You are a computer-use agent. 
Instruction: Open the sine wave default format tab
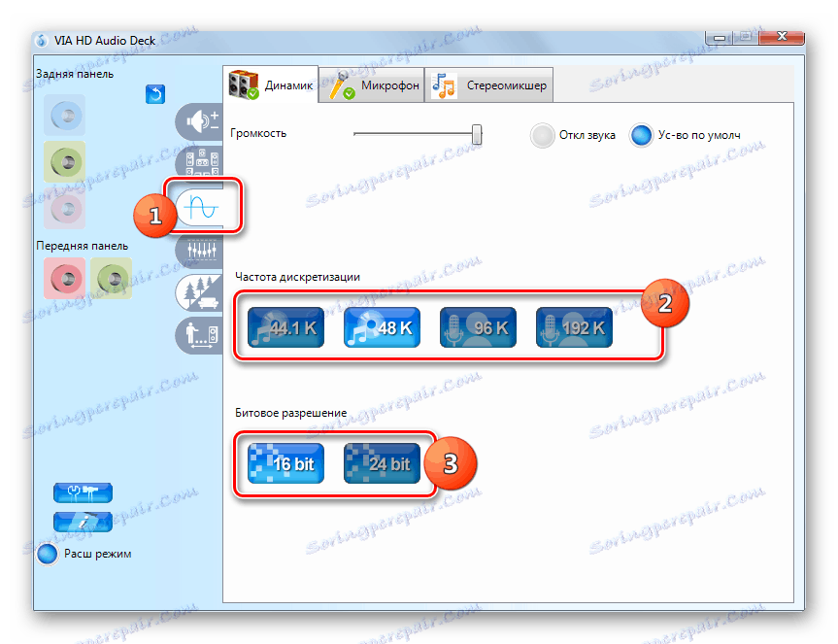pyautogui.click(x=199, y=207)
